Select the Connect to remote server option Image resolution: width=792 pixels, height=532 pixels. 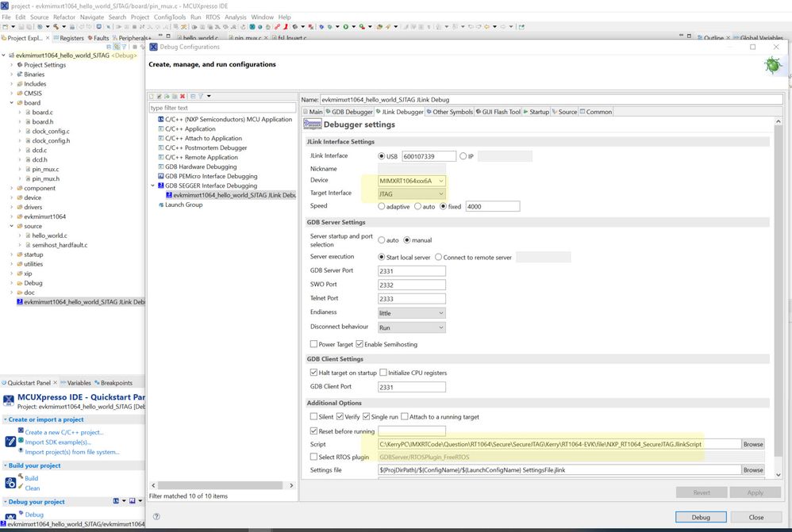(438, 257)
